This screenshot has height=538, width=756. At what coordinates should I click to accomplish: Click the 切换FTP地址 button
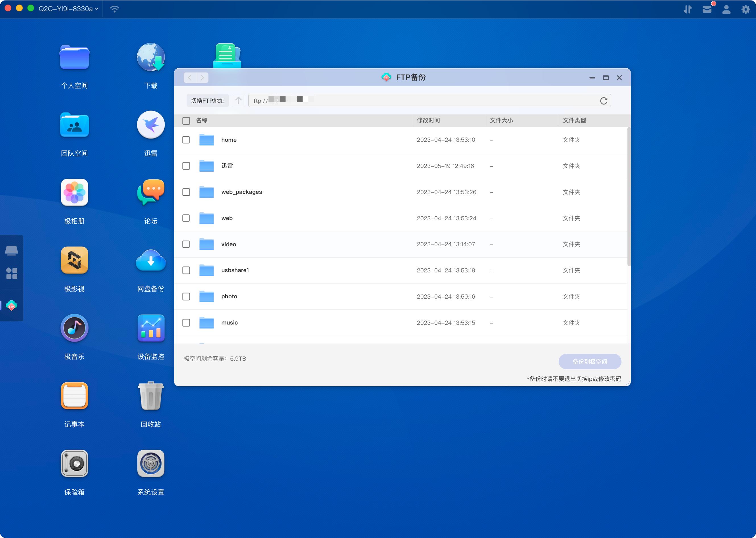pyautogui.click(x=208, y=101)
